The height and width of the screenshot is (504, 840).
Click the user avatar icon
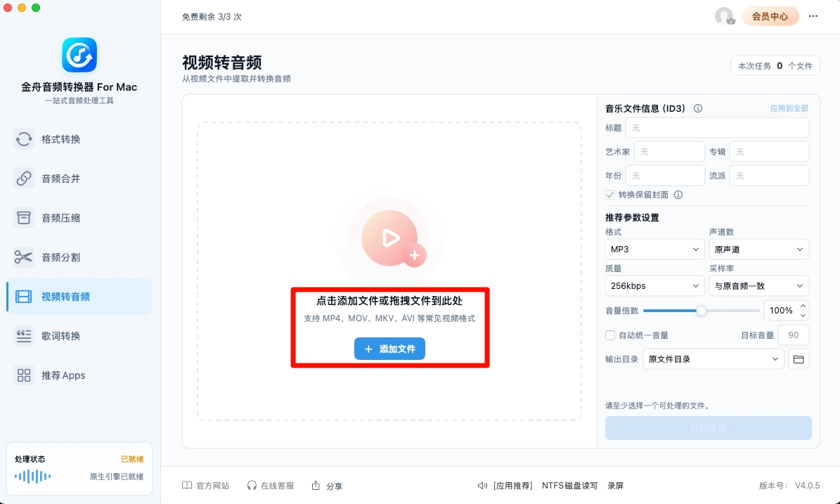(x=724, y=16)
